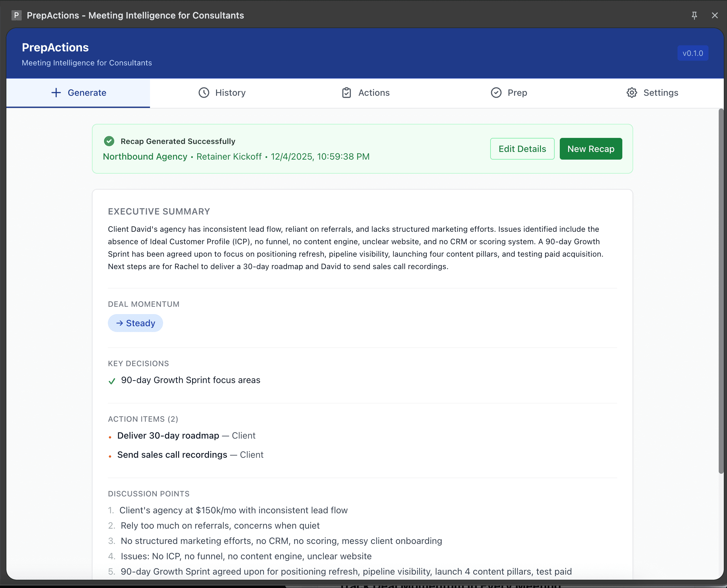Click the PrepActions P logo icon
This screenshot has height=588, width=727.
[x=16, y=15]
